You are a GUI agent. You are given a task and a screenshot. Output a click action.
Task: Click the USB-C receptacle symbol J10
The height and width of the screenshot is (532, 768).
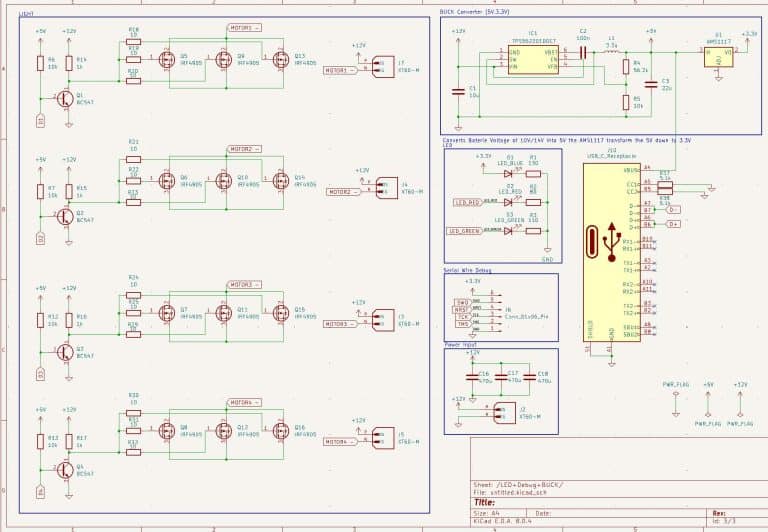point(609,253)
